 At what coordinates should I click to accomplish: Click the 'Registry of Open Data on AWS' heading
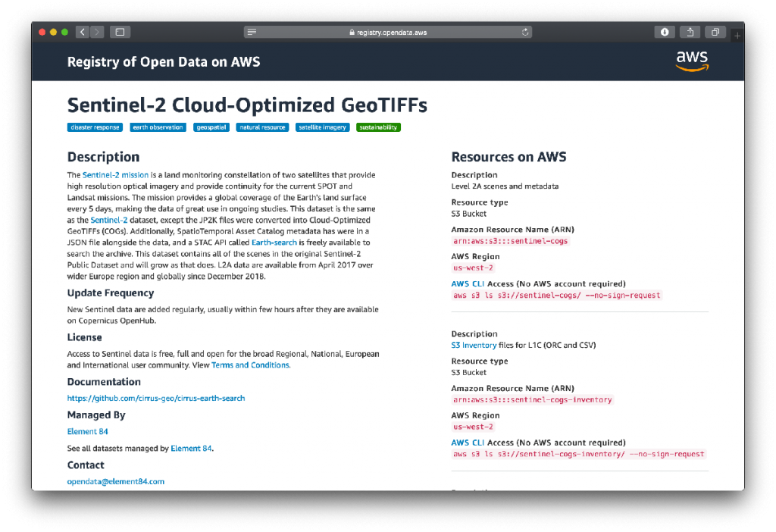(x=164, y=61)
